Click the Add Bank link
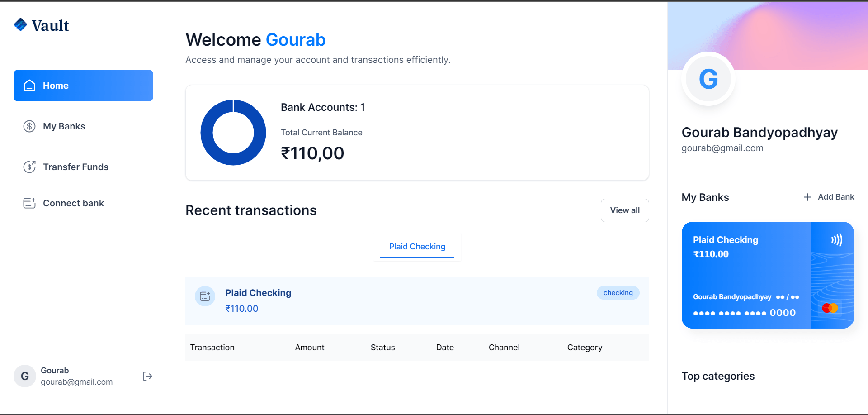The height and width of the screenshot is (415, 868). (x=829, y=197)
